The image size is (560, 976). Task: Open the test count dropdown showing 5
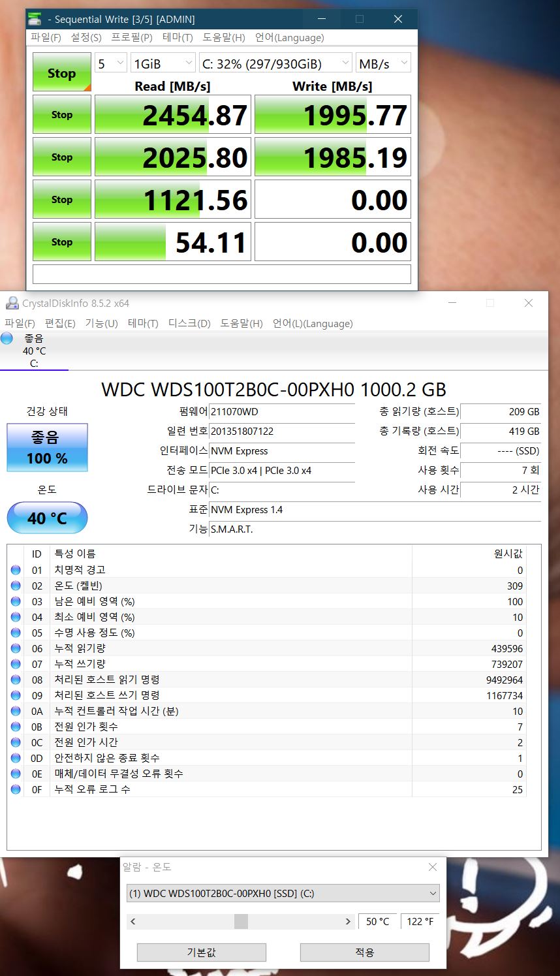pyautogui.click(x=111, y=63)
